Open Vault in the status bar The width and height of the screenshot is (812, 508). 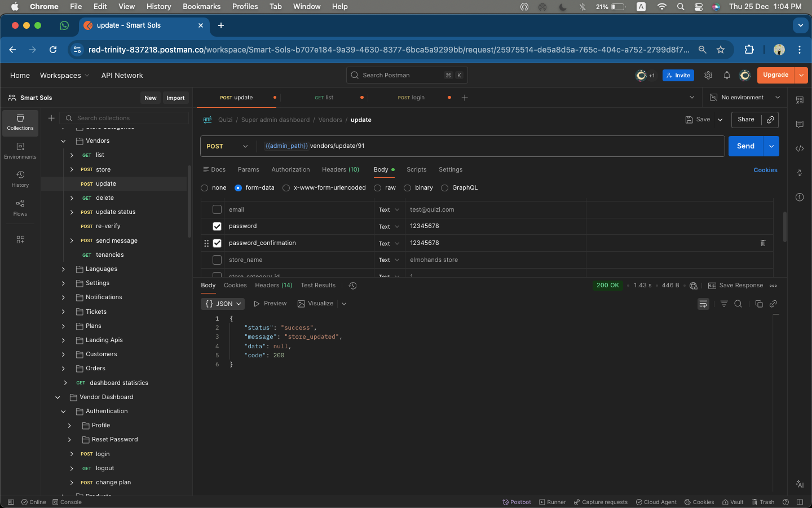(x=732, y=502)
